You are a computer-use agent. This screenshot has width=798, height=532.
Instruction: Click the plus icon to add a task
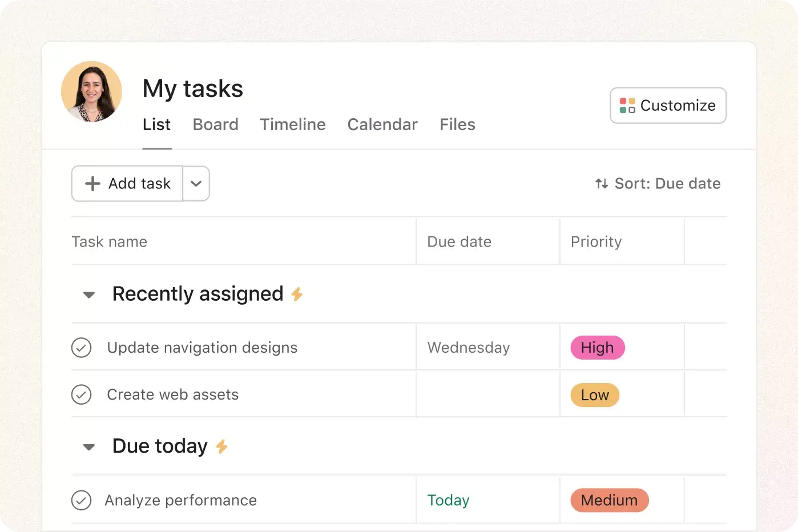point(92,183)
